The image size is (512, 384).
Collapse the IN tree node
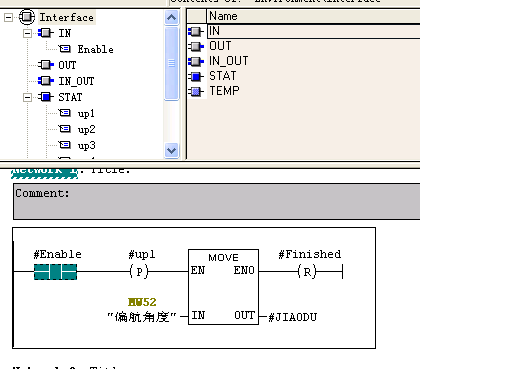coord(27,33)
